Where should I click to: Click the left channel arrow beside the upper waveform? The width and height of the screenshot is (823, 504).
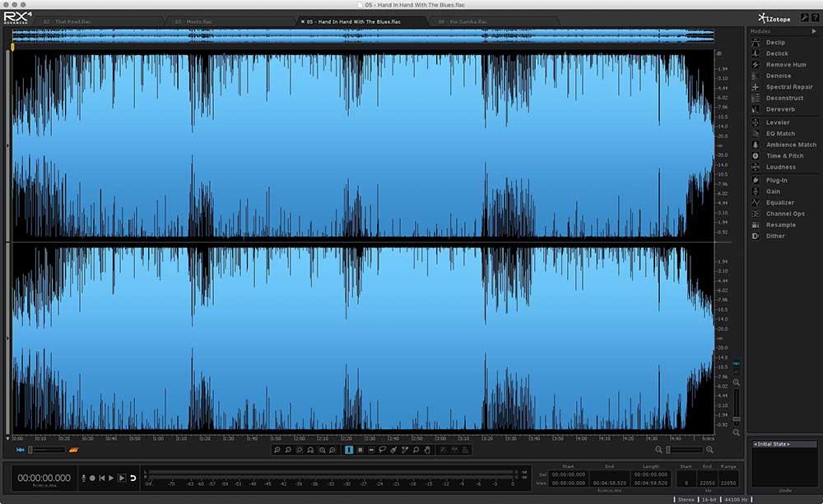(x=7, y=146)
